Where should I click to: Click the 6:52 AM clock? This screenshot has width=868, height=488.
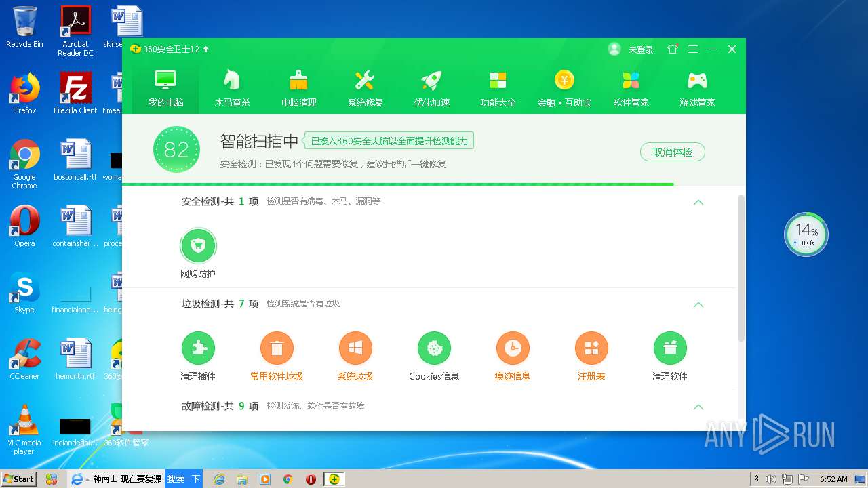point(833,479)
